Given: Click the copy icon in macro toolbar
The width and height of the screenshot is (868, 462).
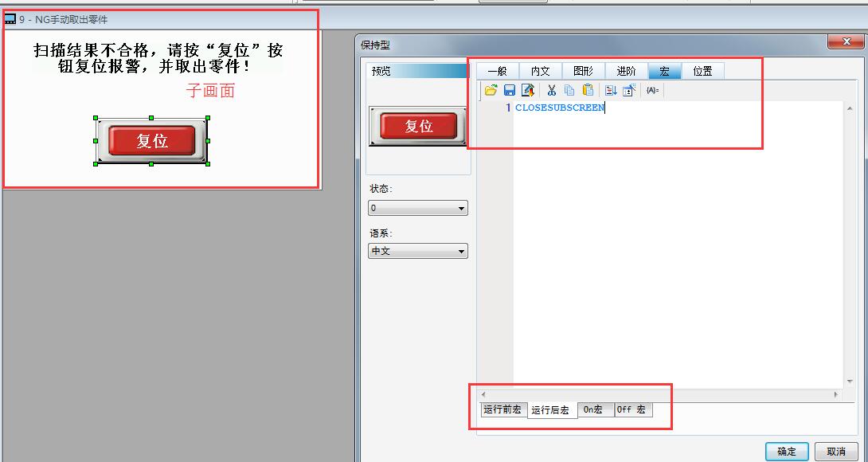Looking at the screenshot, I should tap(569, 91).
